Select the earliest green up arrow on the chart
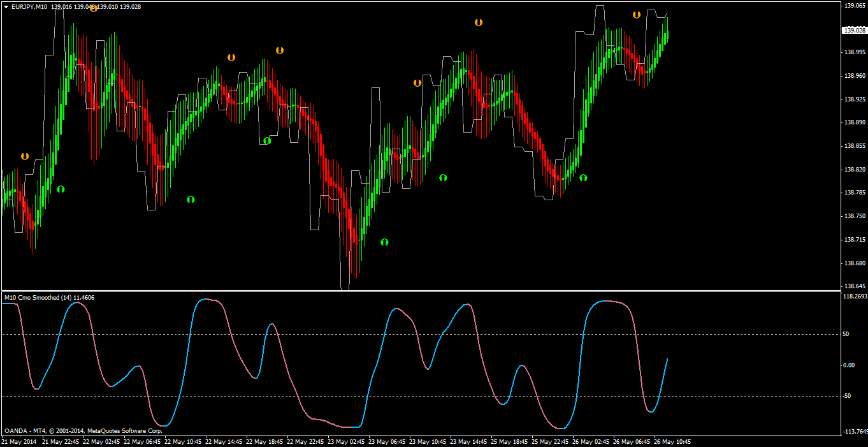868x447 pixels. (61, 189)
